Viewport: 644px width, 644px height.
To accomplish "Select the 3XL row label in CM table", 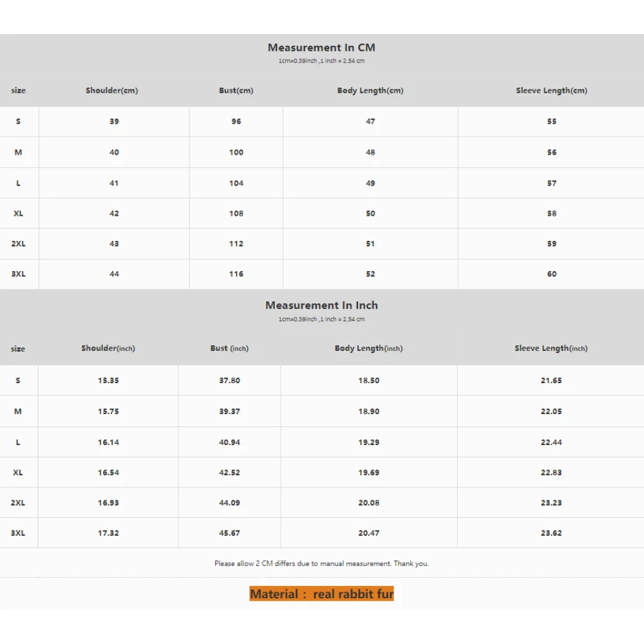I will (18, 274).
